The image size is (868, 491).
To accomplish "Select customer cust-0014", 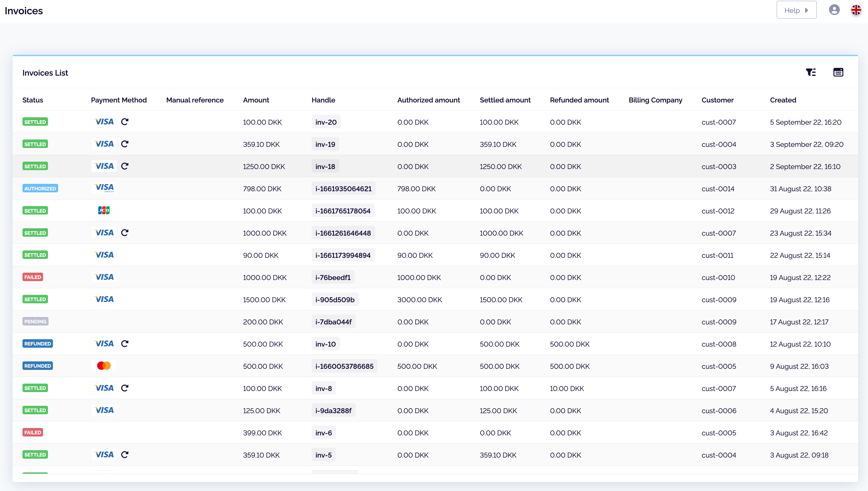I will pos(717,189).
